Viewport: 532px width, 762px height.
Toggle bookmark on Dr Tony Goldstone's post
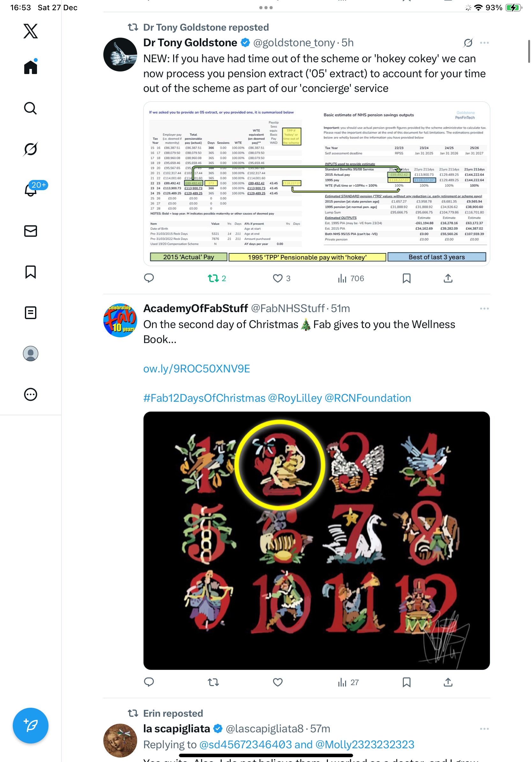tap(407, 279)
